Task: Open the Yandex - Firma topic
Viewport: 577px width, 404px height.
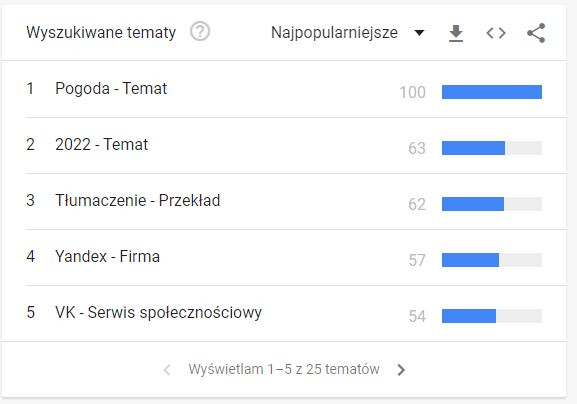Action: (x=107, y=256)
